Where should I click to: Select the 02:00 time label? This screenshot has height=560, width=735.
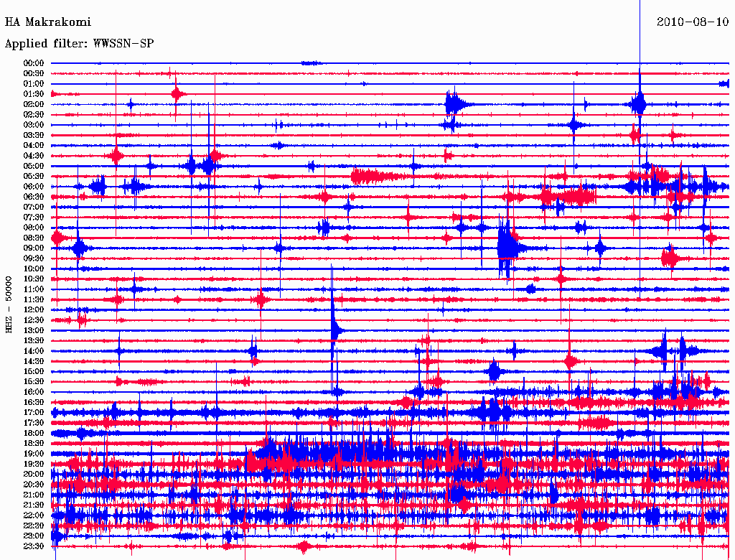coord(33,104)
